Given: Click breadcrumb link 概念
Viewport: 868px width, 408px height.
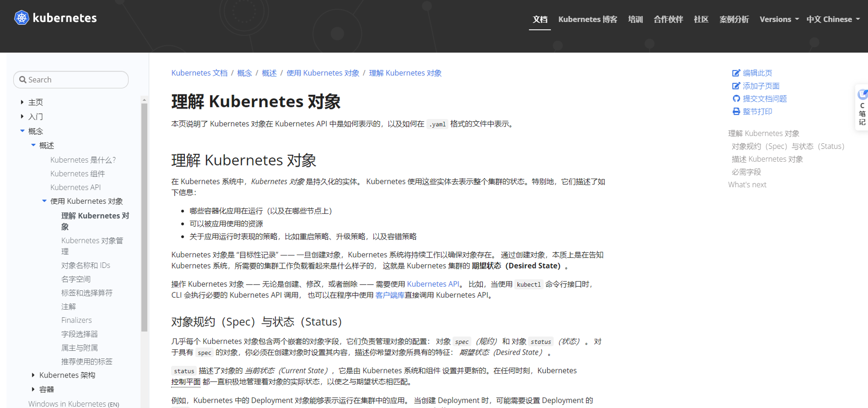Looking at the screenshot, I should point(244,73).
